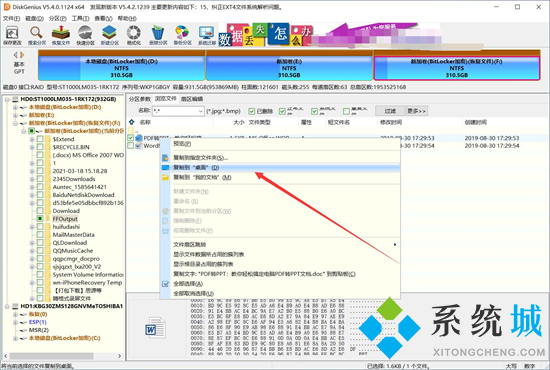Screen dimensions: 550x370
Task: Toggle the FFOutput folder checkbox
Action: click(40, 218)
